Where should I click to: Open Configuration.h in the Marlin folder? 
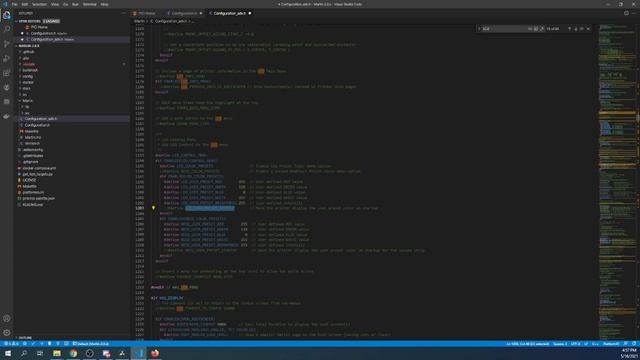[37, 125]
